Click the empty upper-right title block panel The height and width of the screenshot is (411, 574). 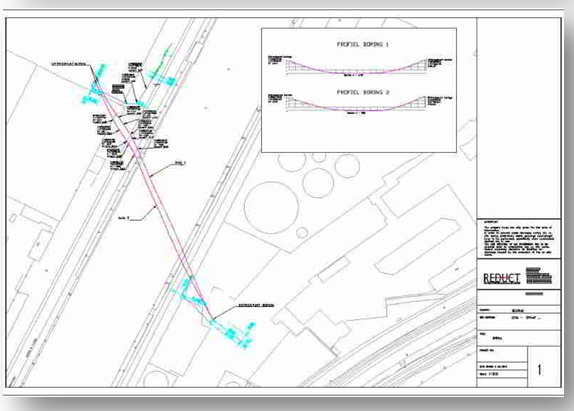519,118
